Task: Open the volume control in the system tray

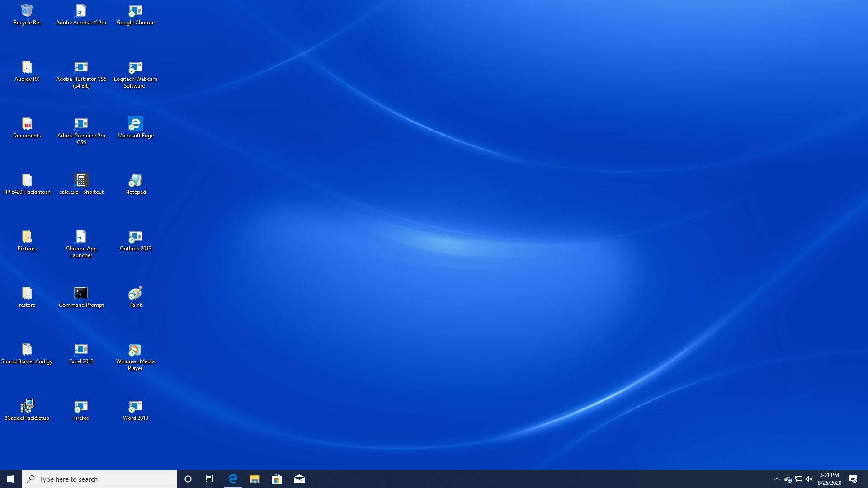Action: click(809, 479)
